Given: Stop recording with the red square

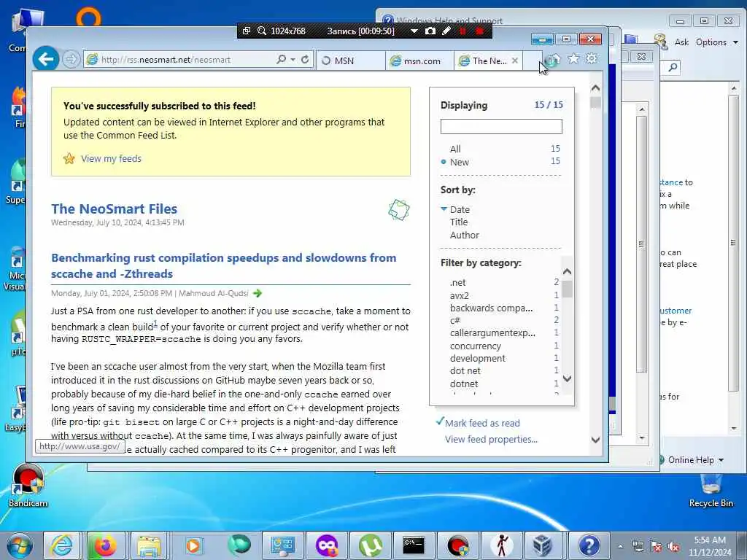Looking at the screenshot, I should coord(480,31).
